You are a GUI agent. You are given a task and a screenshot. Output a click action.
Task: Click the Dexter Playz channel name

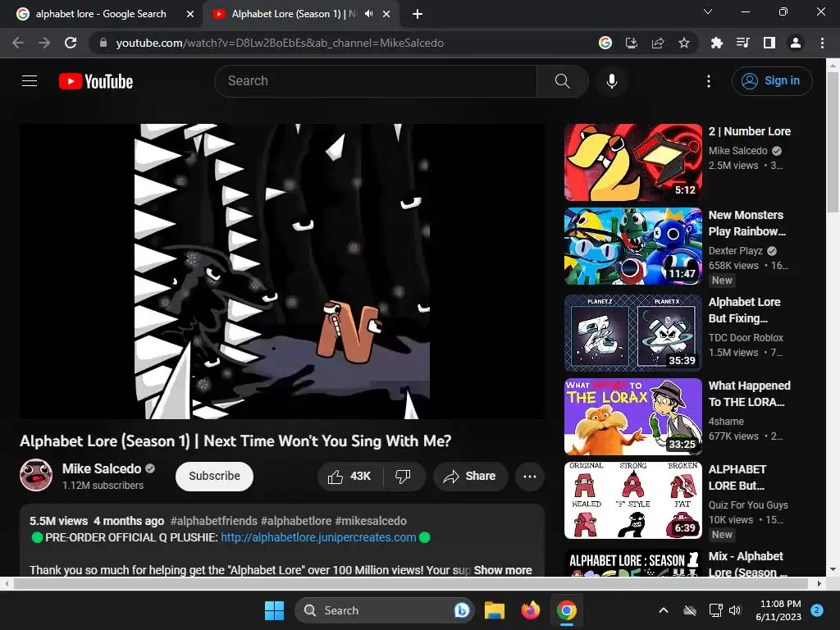(736, 251)
